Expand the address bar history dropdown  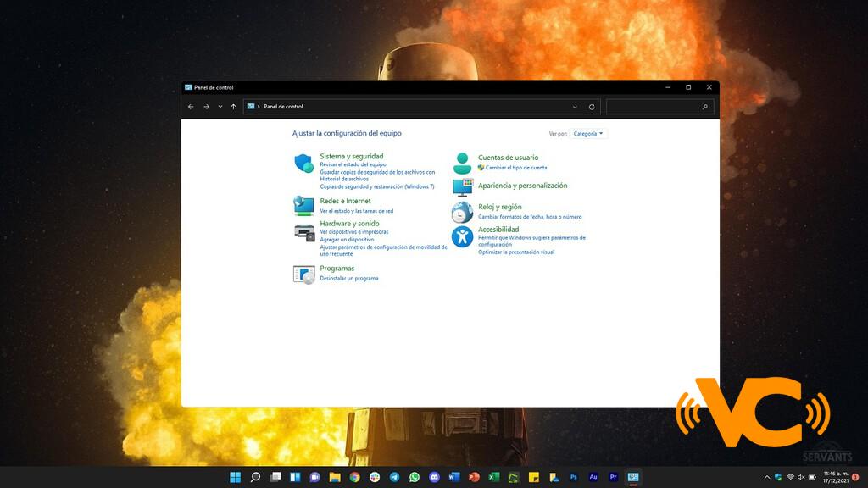coord(575,107)
